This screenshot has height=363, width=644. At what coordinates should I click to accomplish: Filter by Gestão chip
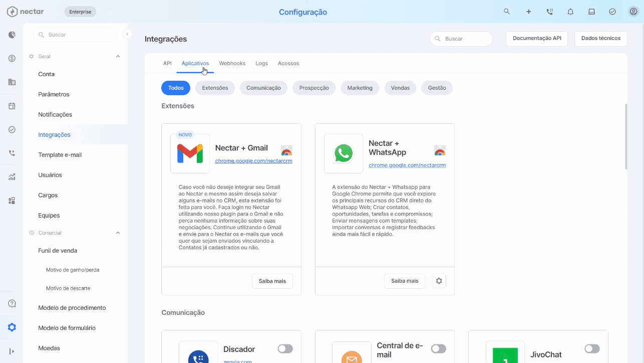[x=437, y=88]
